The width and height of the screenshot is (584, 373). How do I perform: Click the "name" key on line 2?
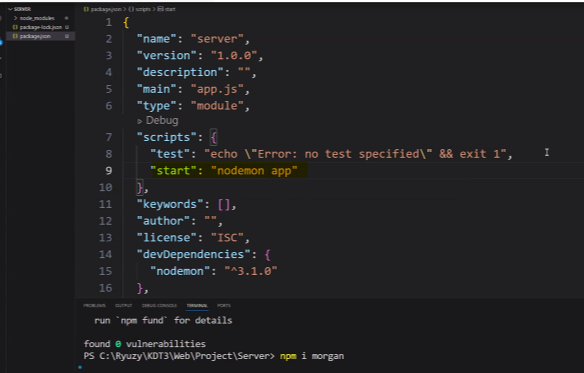point(156,39)
